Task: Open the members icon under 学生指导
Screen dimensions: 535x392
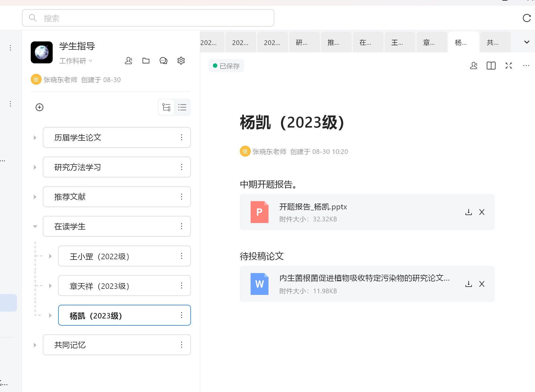Action: 128,61
